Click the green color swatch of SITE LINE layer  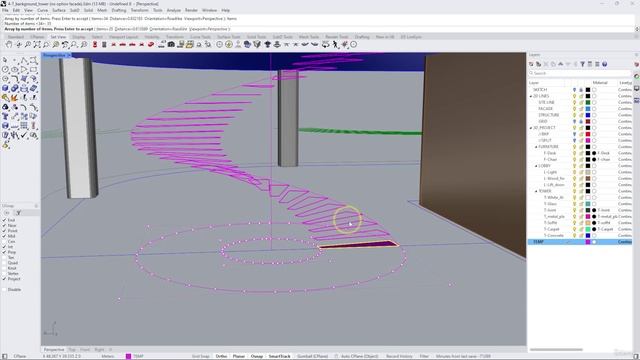(x=588, y=102)
